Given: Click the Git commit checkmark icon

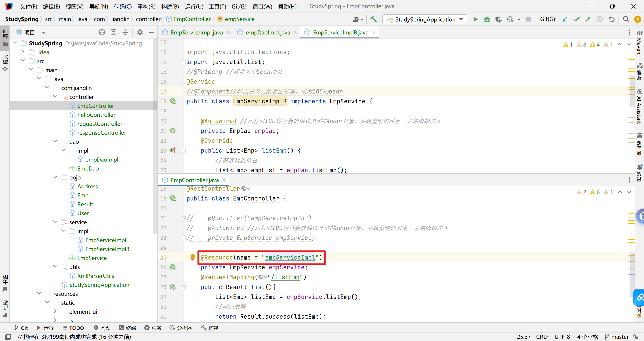Looking at the screenshot, I should click(576, 19).
